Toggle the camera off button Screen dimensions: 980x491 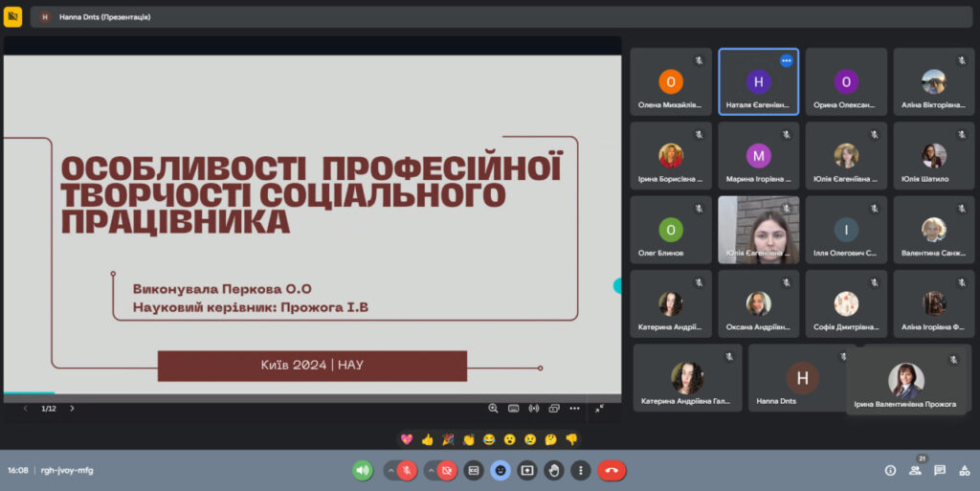pos(447,470)
